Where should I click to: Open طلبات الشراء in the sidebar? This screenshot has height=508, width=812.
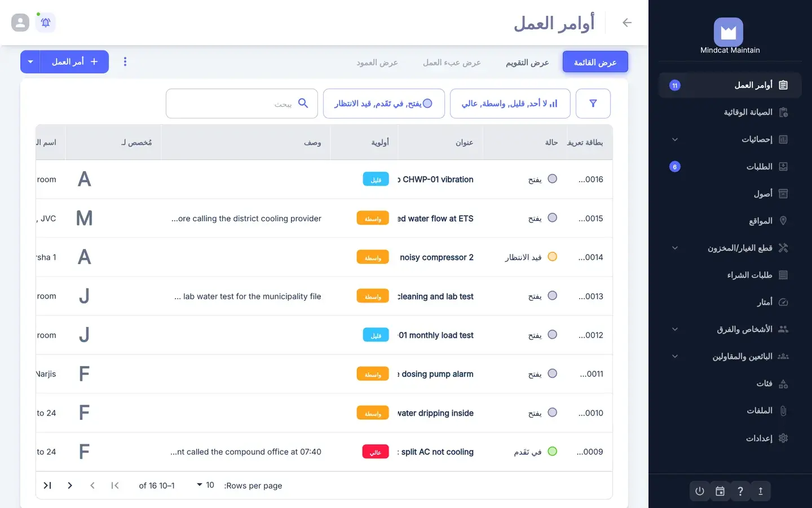[x=730, y=275]
